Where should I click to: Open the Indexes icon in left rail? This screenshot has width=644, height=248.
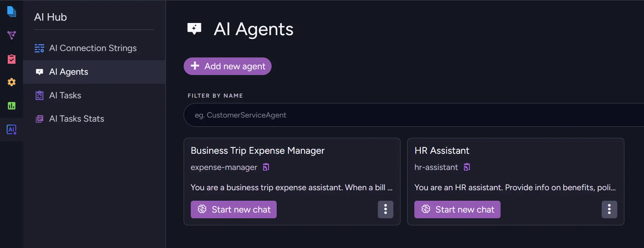pyautogui.click(x=11, y=35)
